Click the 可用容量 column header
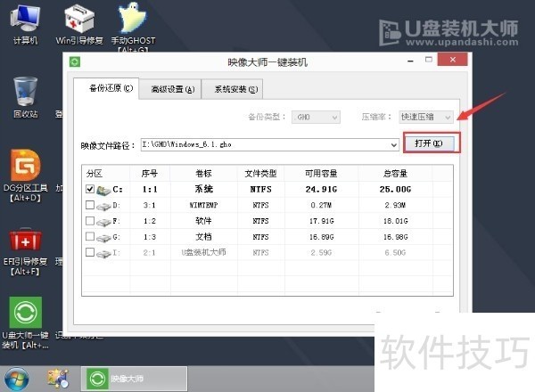 click(321, 174)
